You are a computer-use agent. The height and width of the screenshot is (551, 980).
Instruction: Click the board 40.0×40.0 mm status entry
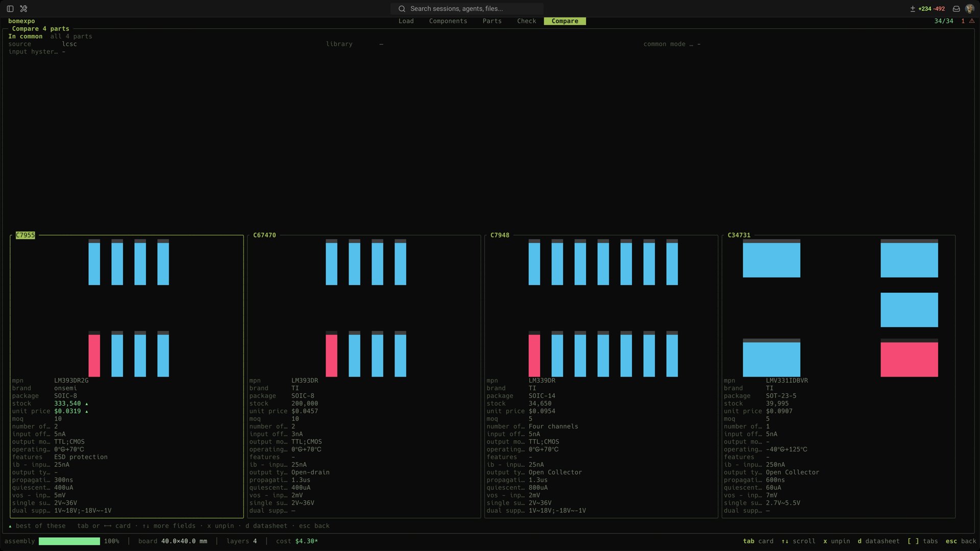coord(173,541)
